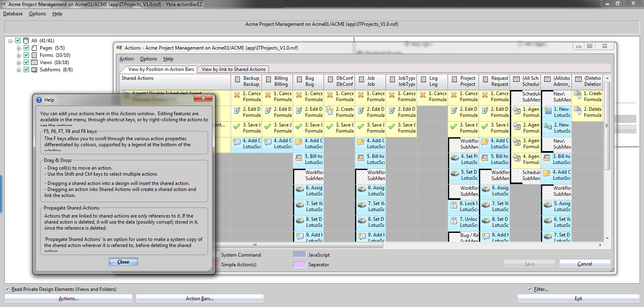Image resolution: width=644 pixels, height=307 pixels.
Task: Expand the Pages tree node
Action: click(19, 48)
